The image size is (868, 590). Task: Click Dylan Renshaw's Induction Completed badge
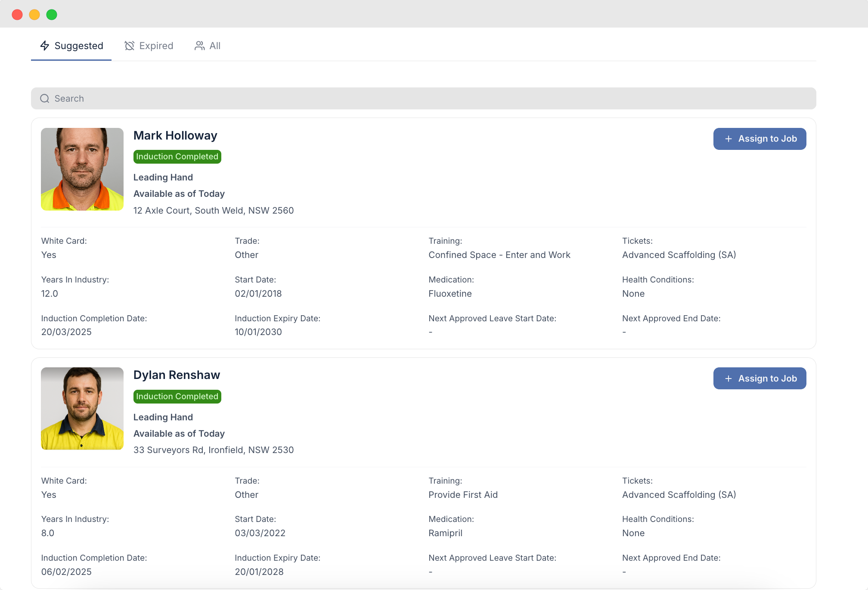click(177, 397)
